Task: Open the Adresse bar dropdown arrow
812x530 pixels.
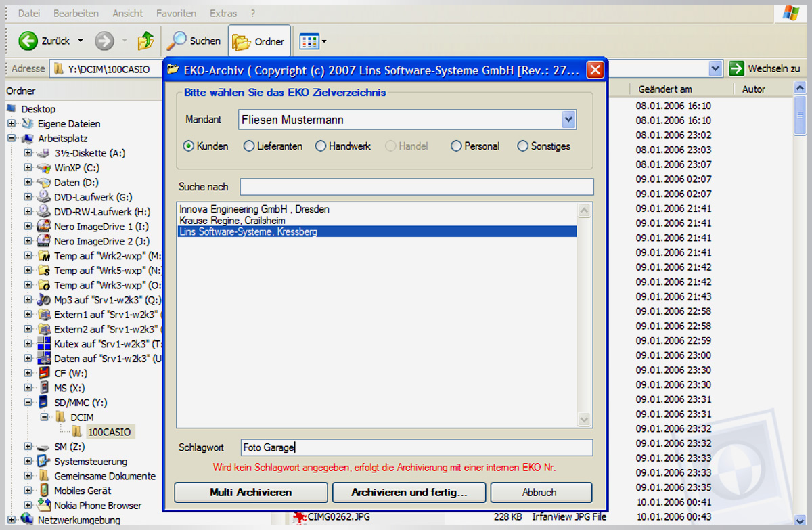Action: point(716,68)
